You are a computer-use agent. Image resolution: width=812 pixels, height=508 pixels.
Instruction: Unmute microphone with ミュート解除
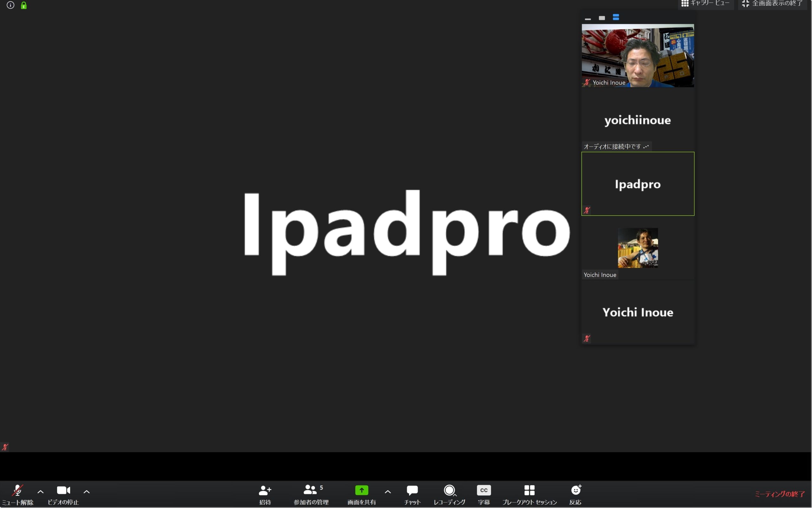pos(17,495)
